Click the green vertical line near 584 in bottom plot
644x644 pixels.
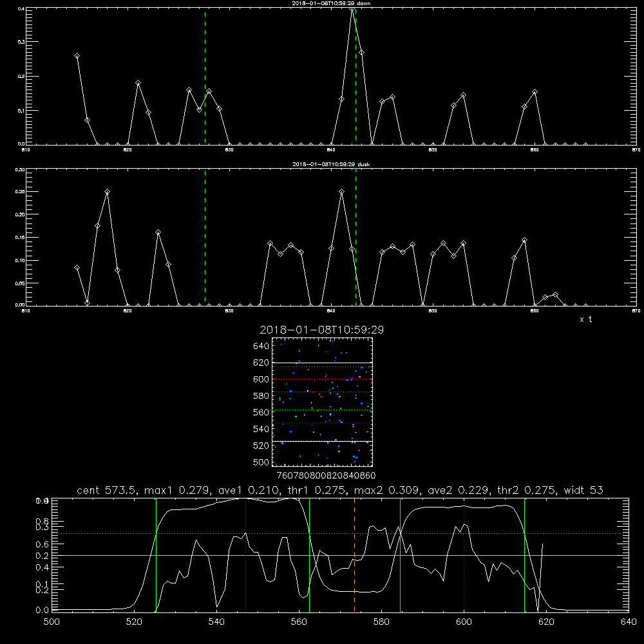400,555
